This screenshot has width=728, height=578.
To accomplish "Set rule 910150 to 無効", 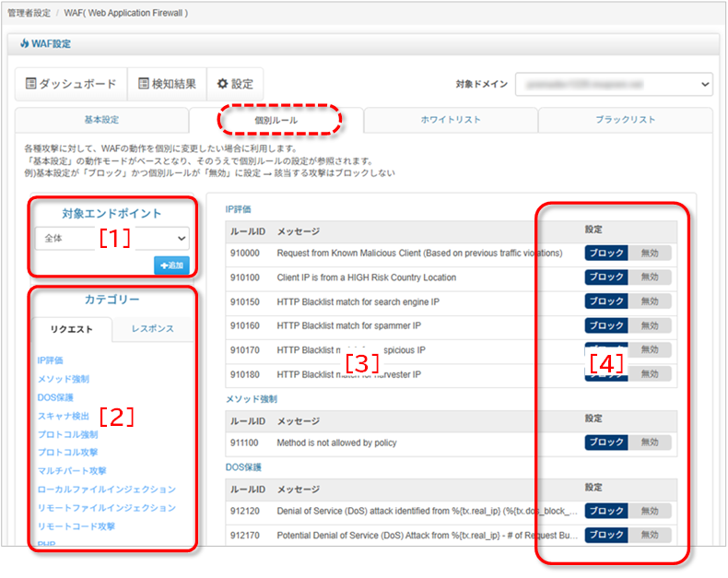I will [650, 301].
